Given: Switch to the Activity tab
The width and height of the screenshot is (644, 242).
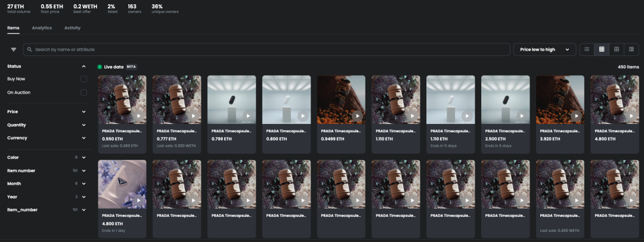Looking at the screenshot, I should [72, 28].
